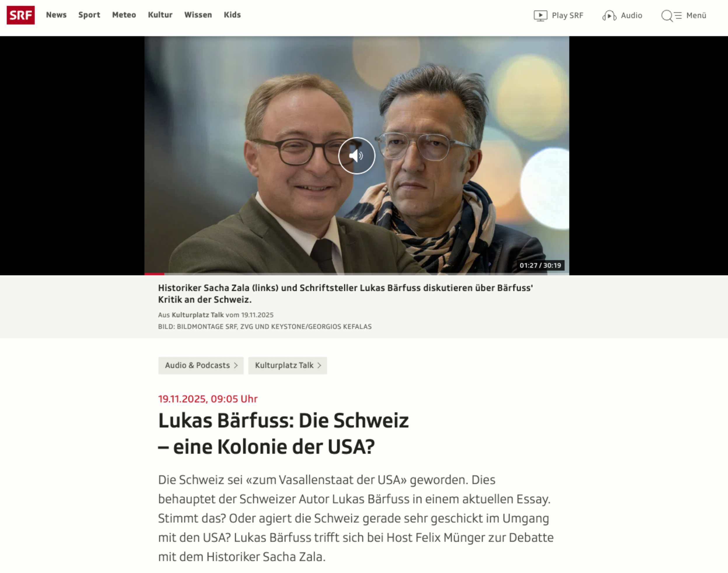Click the Play SRF text label
The height and width of the screenshot is (573, 728).
pyautogui.click(x=568, y=15)
